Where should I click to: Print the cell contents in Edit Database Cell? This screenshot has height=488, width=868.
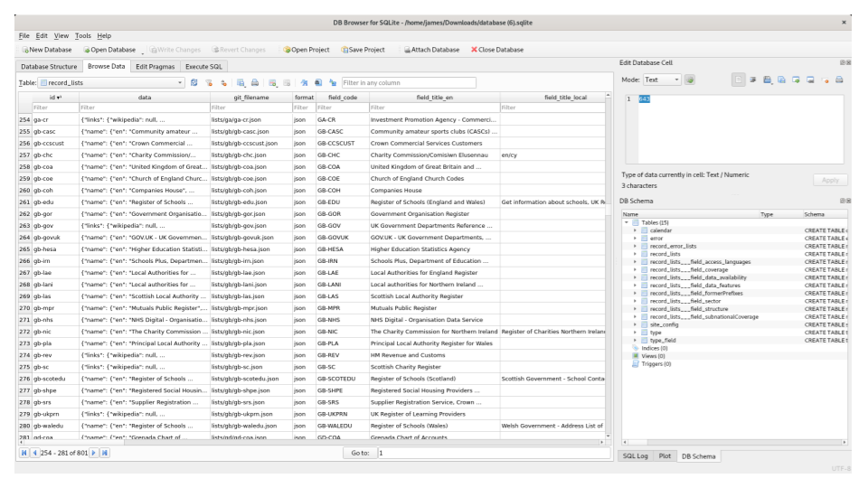pos(839,80)
